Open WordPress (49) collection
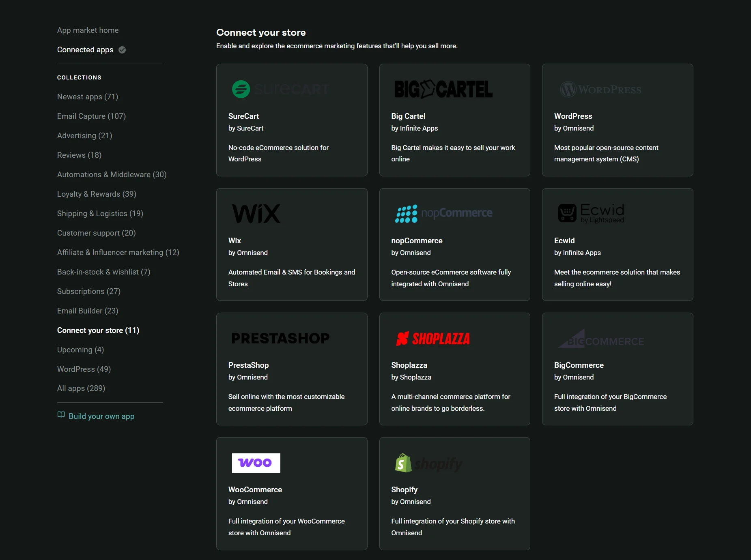The width and height of the screenshot is (751, 560). point(84,369)
